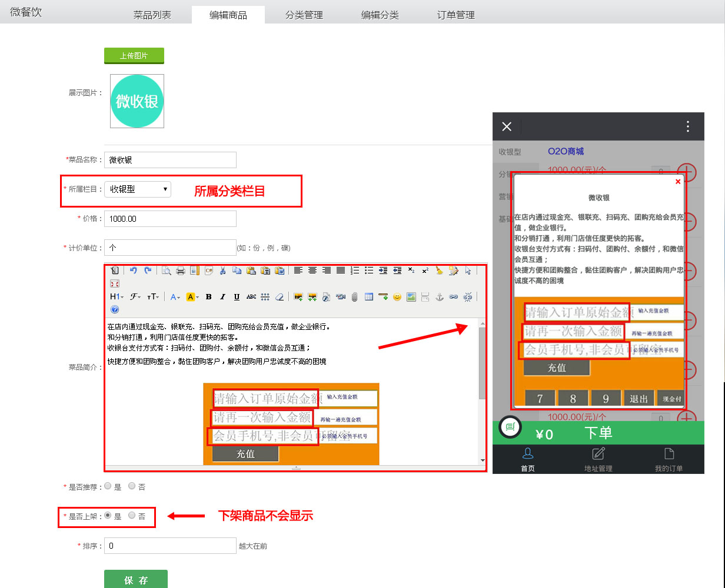This screenshot has height=588, width=725.
Task: Open the font size (тT) dropdown
Action: point(153,297)
